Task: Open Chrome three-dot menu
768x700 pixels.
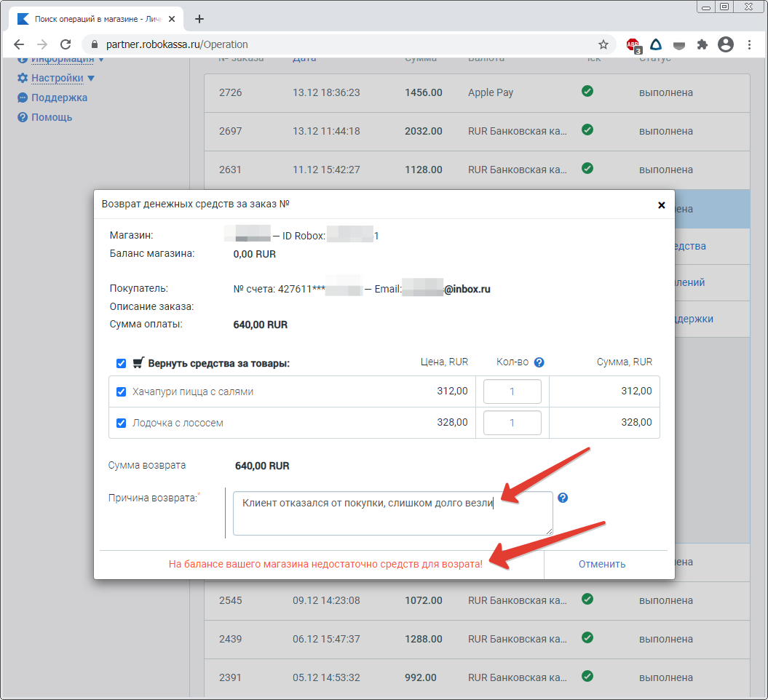Action: click(x=750, y=45)
